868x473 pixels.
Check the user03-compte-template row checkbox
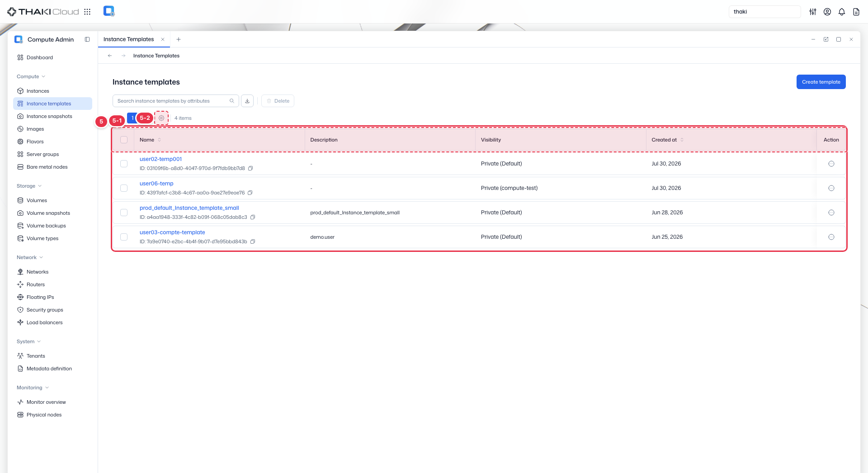[x=124, y=237]
